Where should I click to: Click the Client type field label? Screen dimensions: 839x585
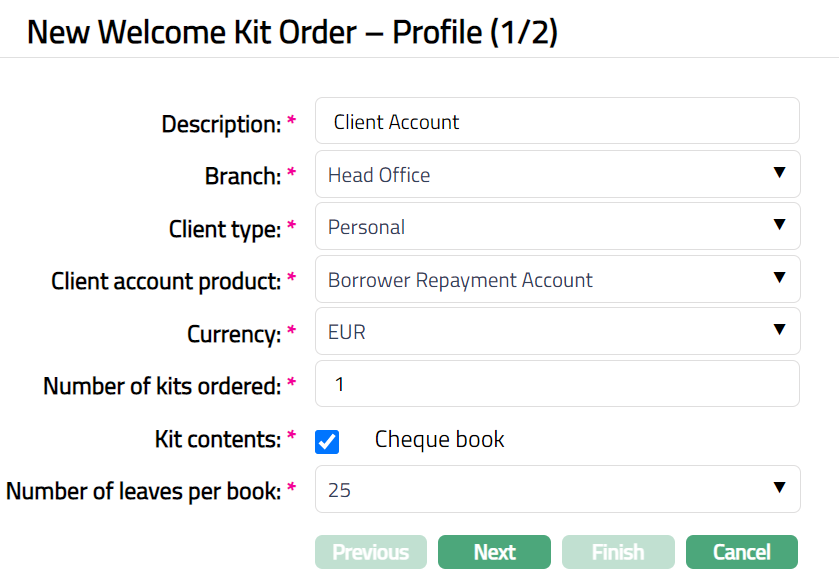pos(224,229)
